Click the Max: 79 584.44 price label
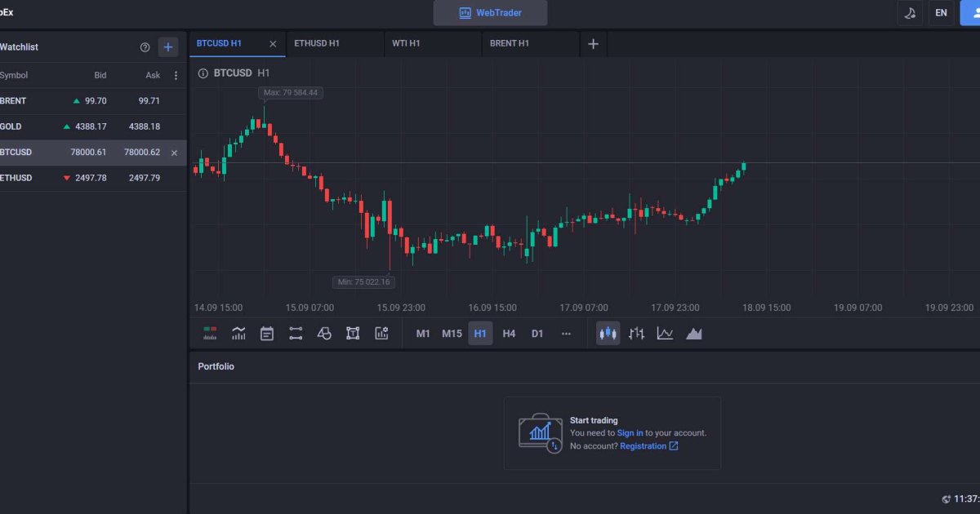 (x=291, y=93)
